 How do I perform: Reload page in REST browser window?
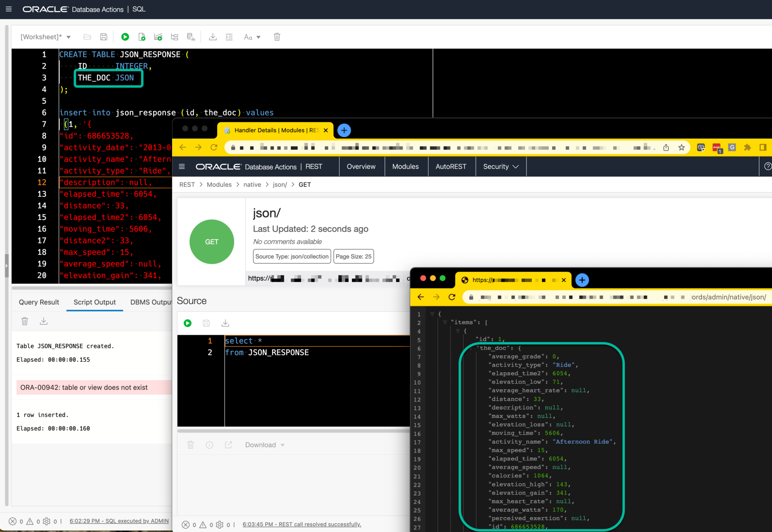(x=214, y=147)
